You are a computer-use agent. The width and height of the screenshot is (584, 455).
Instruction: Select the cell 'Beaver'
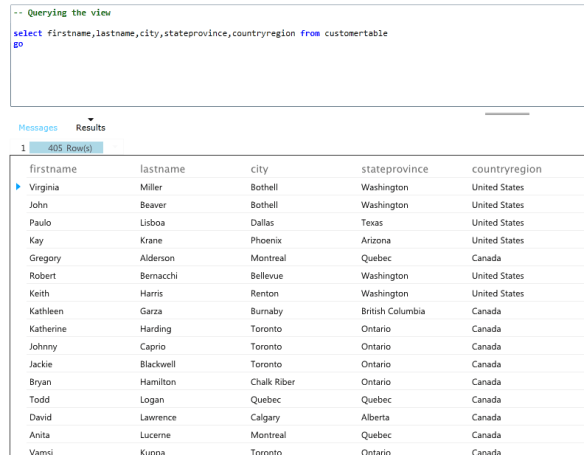(x=153, y=205)
